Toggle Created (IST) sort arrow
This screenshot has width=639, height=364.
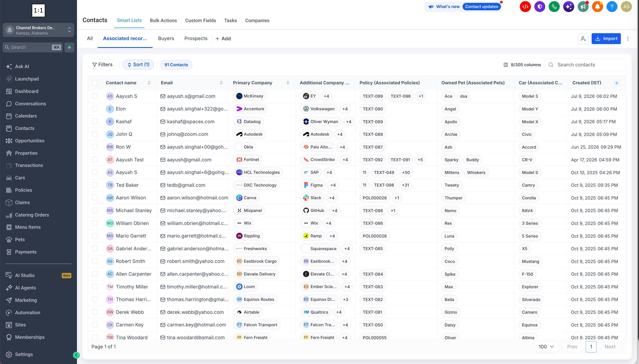pos(616,83)
